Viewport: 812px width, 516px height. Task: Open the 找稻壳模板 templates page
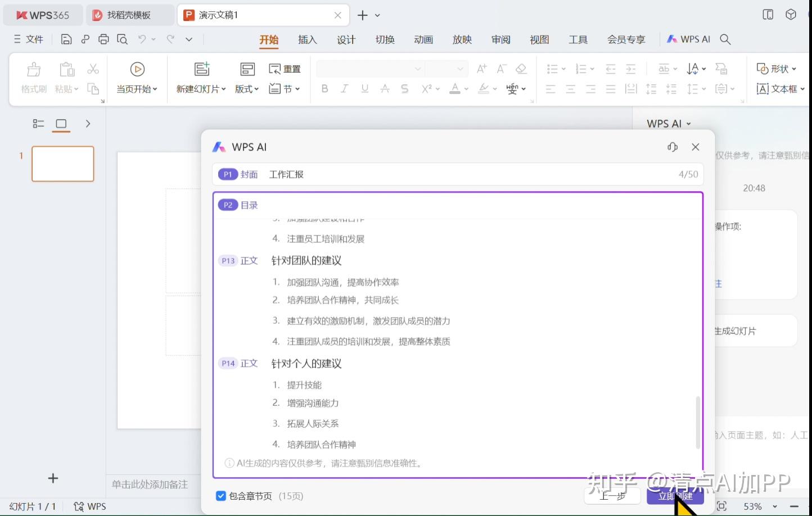[x=130, y=15]
